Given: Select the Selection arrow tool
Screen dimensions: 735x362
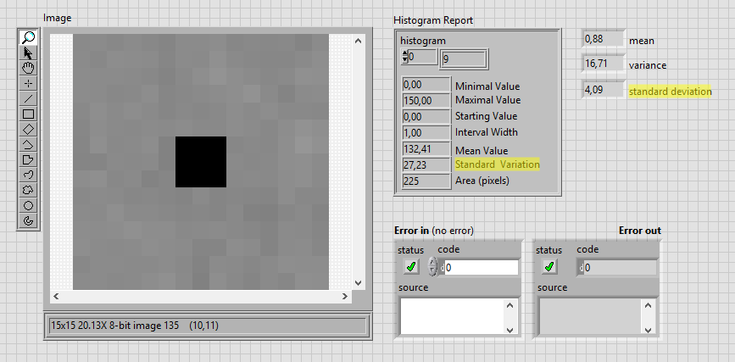Looking at the screenshot, I should (x=29, y=53).
